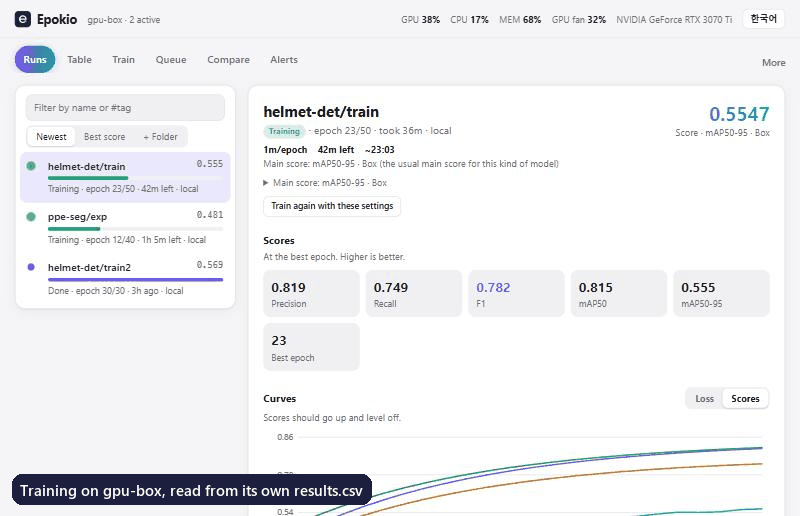Screen dimensions: 800x516
Task: Click the Epokio logo icon
Action: [x=22, y=19]
